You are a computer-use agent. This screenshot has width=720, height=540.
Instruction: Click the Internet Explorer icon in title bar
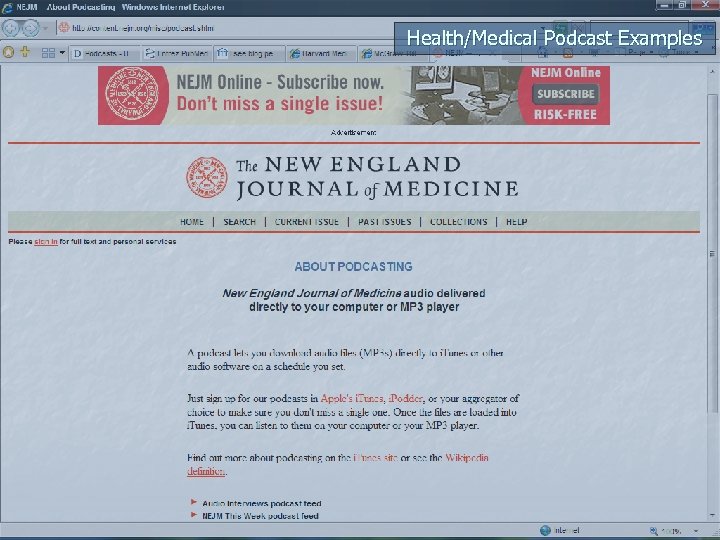click(7, 7)
